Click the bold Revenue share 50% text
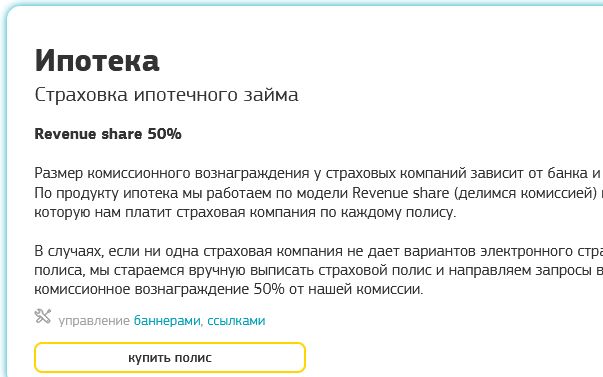Viewport: 603px width, 377px height. coord(108,134)
